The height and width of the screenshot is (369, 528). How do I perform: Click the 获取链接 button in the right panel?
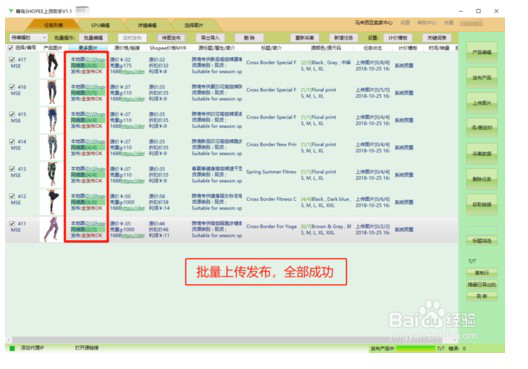click(482, 204)
